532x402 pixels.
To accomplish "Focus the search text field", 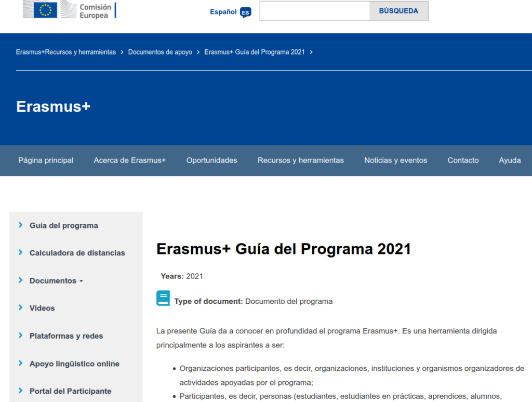I will point(314,11).
